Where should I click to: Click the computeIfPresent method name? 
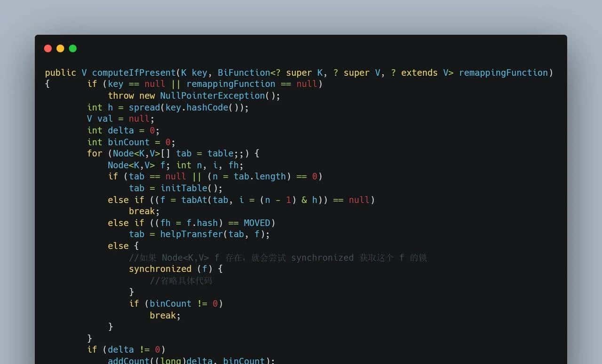click(x=134, y=73)
